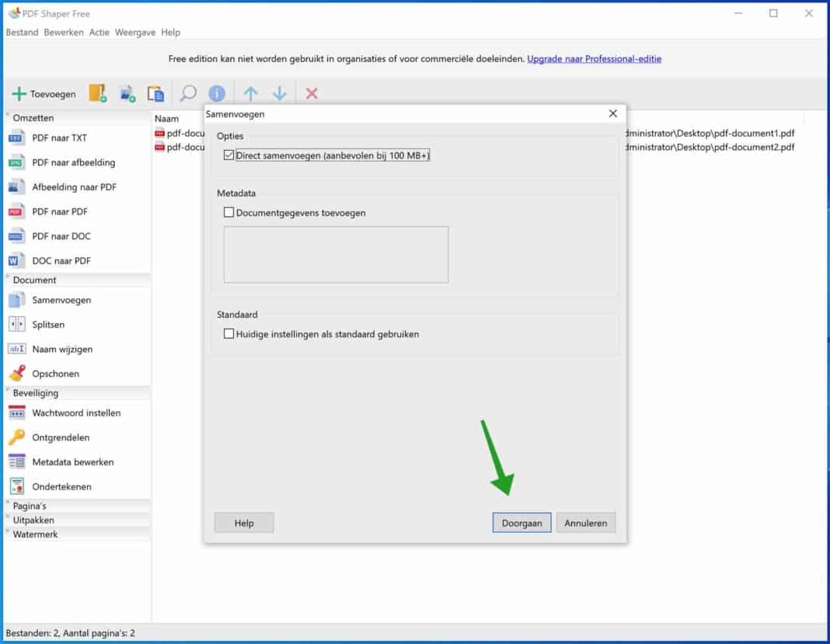Expand the Uitpakken section
This screenshot has width=830, height=644.
[77, 520]
